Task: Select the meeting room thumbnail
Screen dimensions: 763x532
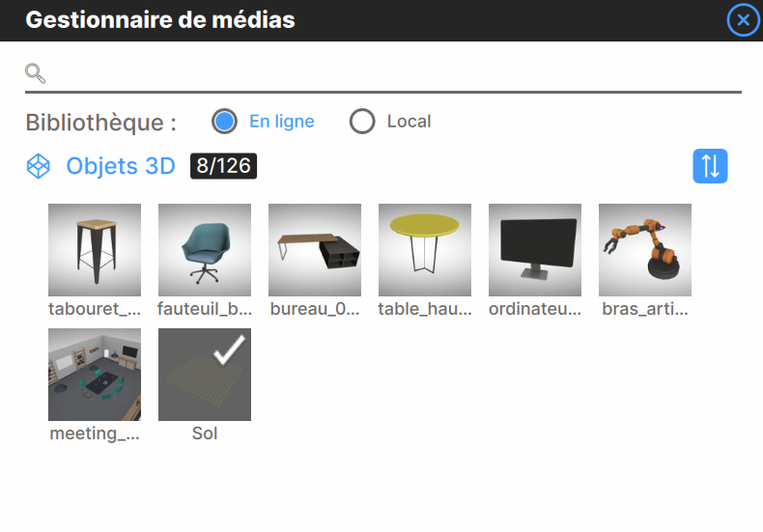Action: click(95, 375)
